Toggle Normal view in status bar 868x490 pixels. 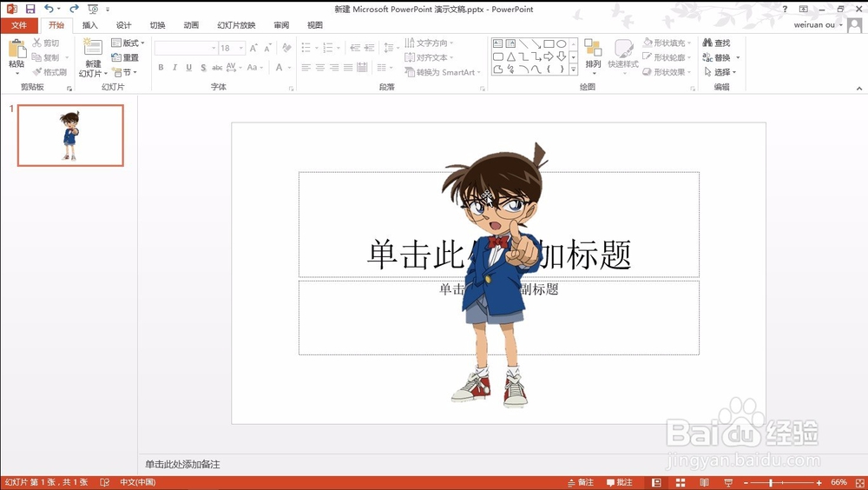656,483
